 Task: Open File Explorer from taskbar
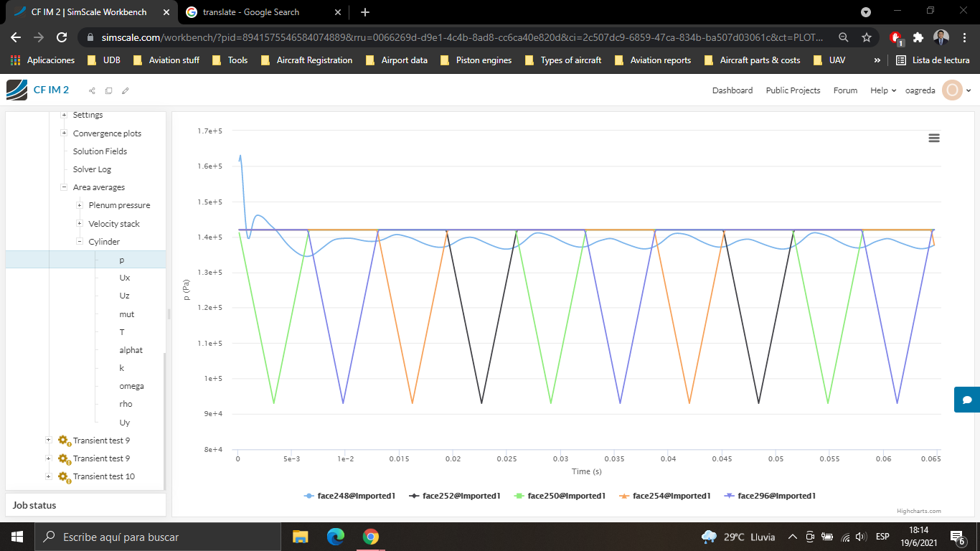coord(300,537)
